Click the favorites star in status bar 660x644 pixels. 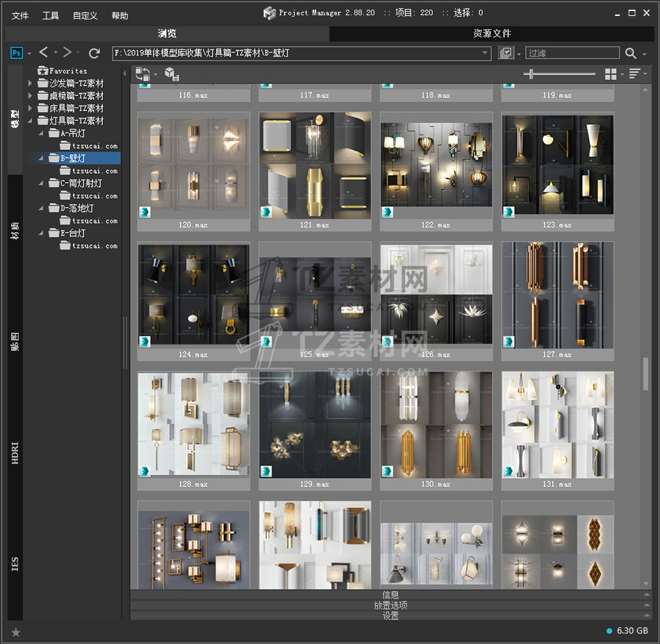[x=16, y=631]
